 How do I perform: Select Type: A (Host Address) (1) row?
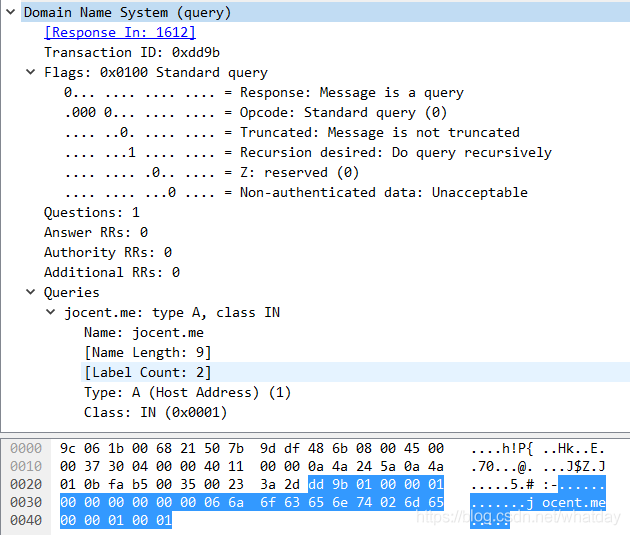point(187,392)
